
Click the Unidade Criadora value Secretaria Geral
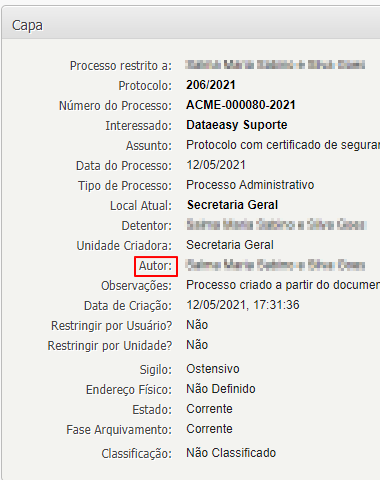tap(230, 245)
